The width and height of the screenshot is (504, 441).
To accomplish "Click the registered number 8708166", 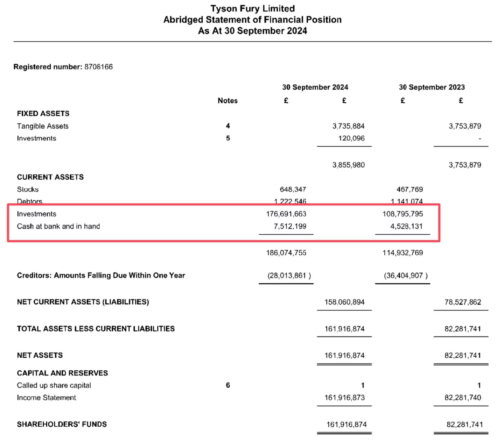I will point(98,67).
